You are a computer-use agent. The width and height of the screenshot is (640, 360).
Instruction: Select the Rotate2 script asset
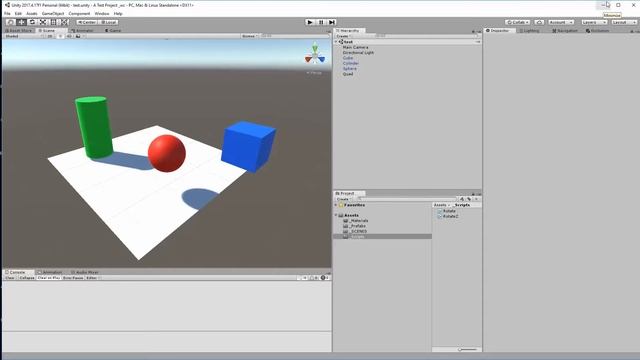[x=448, y=216]
